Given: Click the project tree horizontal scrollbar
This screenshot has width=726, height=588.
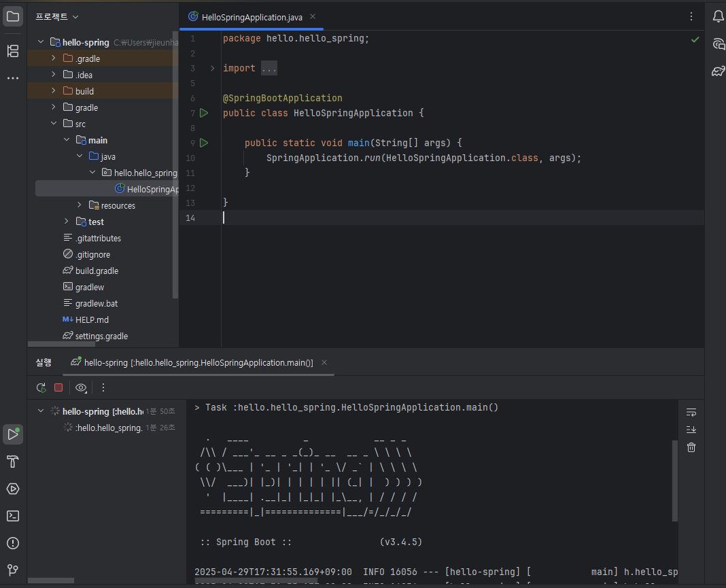Looking at the screenshot, I should [x=62, y=344].
